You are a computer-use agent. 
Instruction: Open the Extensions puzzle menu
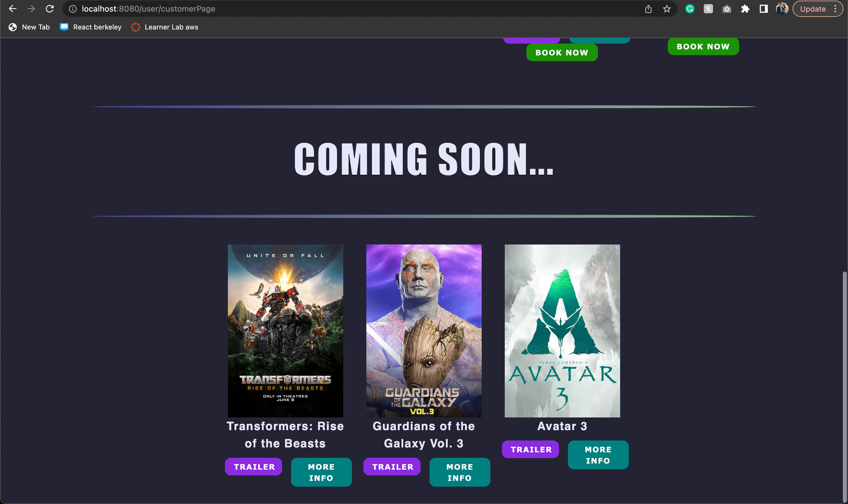click(x=745, y=9)
